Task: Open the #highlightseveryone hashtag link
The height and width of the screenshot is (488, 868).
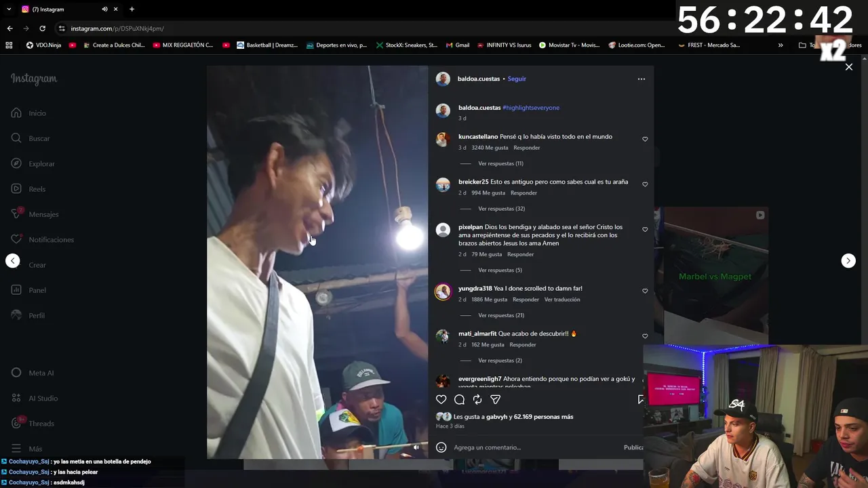Action: pyautogui.click(x=531, y=108)
